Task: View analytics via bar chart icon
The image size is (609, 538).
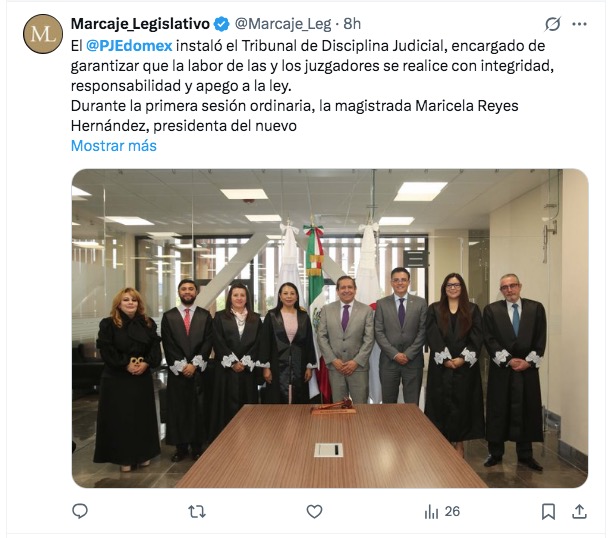Action: (x=431, y=512)
